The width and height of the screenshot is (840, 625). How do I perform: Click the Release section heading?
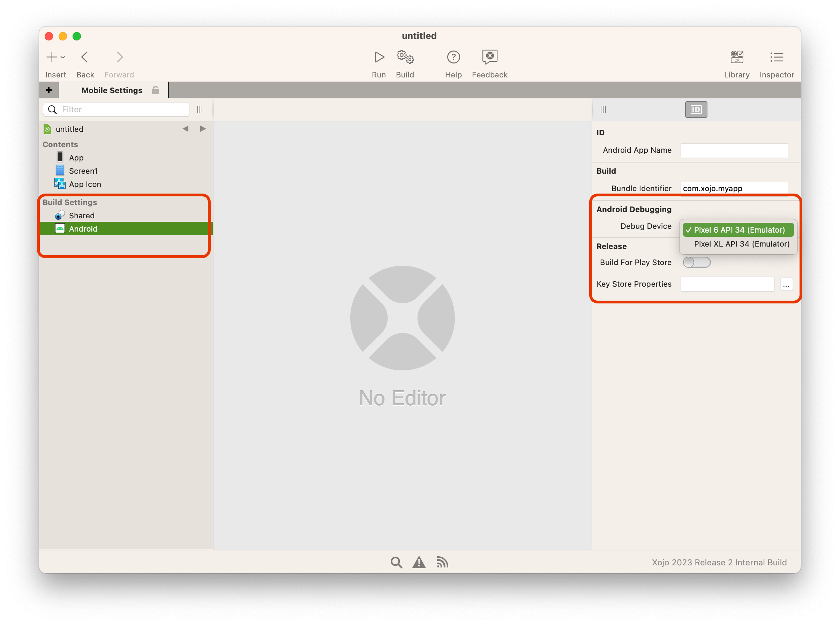tap(612, 247)
